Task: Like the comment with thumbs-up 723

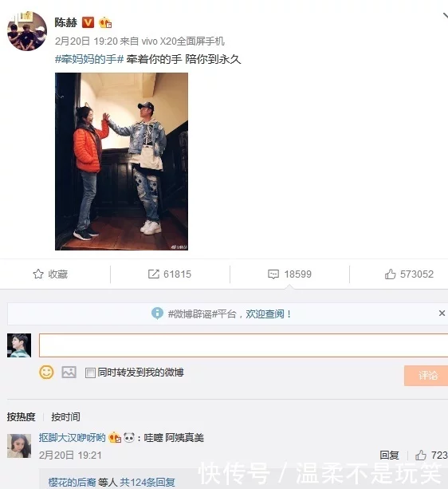Action: [421, 455]
